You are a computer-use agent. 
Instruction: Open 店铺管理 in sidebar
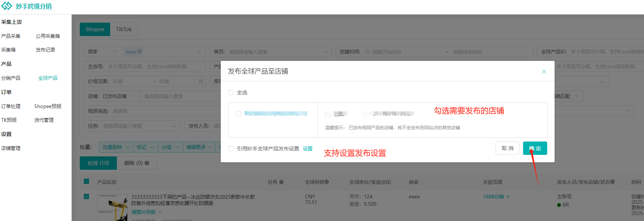(11, 148)
